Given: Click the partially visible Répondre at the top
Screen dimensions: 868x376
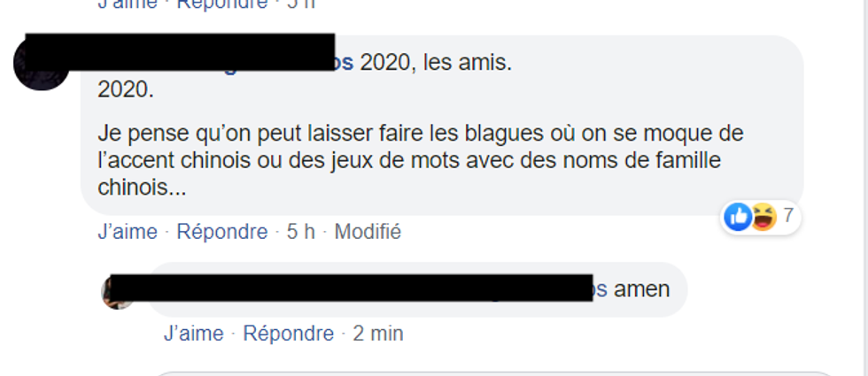Looking at the screenshot, I should [x=222, y=4].
